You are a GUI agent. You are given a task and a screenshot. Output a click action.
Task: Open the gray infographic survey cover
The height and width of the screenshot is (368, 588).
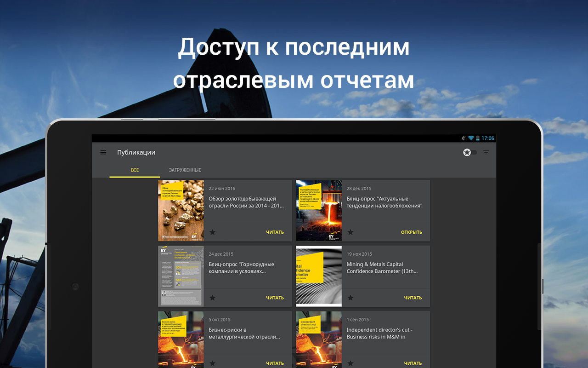181,276
